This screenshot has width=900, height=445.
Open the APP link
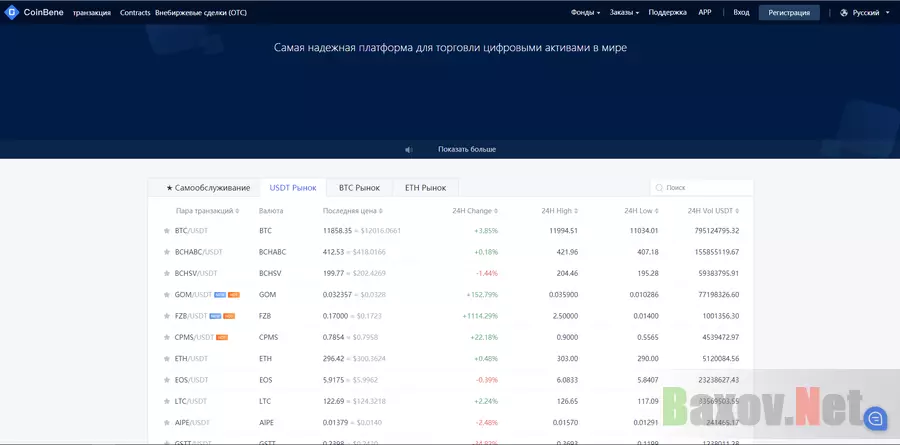tap(705, 13)
